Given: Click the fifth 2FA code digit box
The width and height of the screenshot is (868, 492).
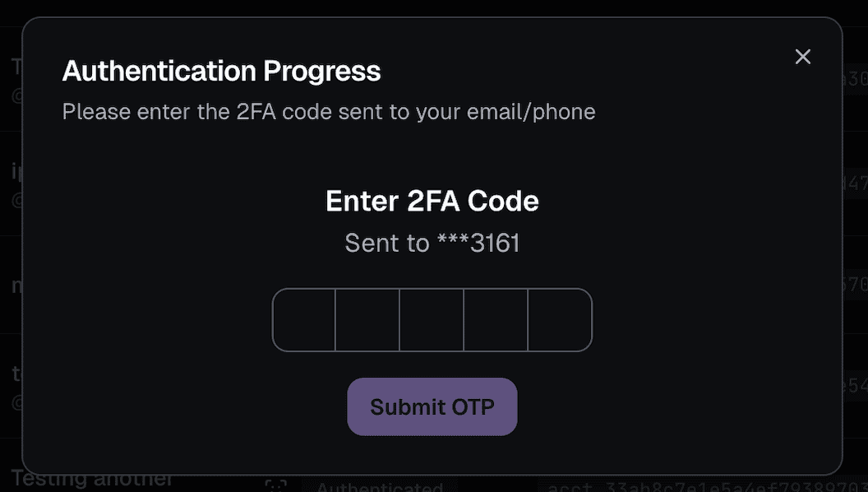Looking at the screenshot, I should 560,320.
